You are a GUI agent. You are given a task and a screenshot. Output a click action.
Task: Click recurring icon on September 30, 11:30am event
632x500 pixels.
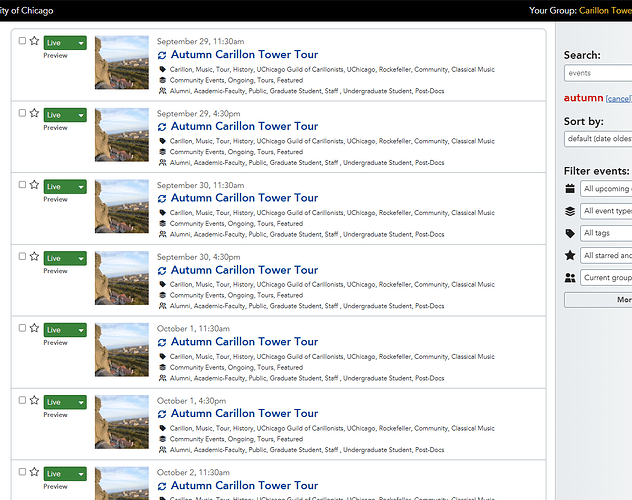click(162, 199)
